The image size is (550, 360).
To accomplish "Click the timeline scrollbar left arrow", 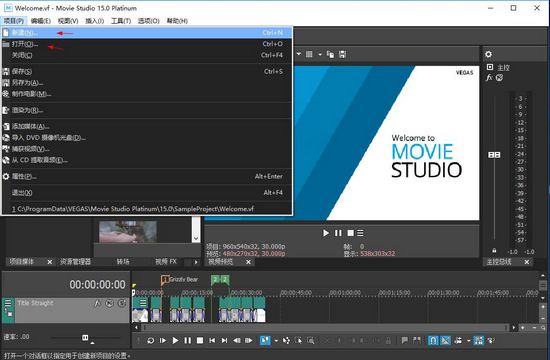I will pyautogui.click(x=136, y=328).
